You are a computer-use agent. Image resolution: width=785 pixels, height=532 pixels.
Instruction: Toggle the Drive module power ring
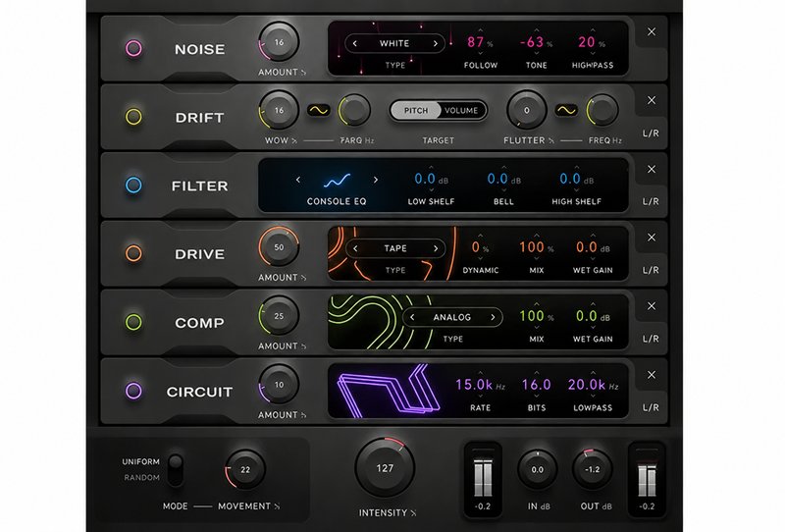tap(133, 253)
